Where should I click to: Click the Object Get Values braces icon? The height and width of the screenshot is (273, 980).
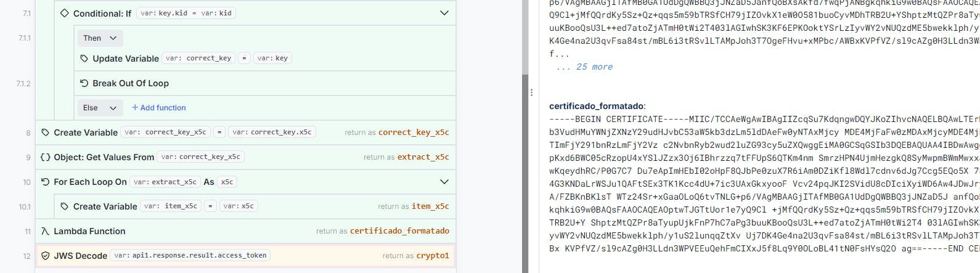(x=46, y=157)
